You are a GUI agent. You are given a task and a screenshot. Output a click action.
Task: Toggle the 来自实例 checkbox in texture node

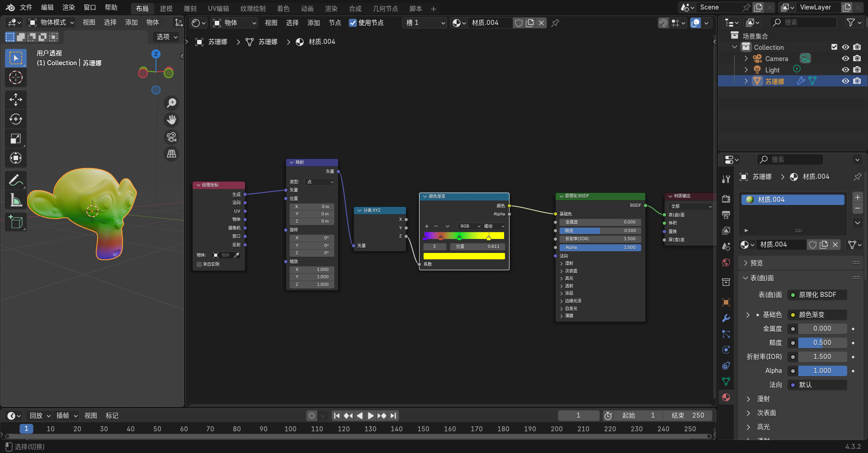point(199,264)
